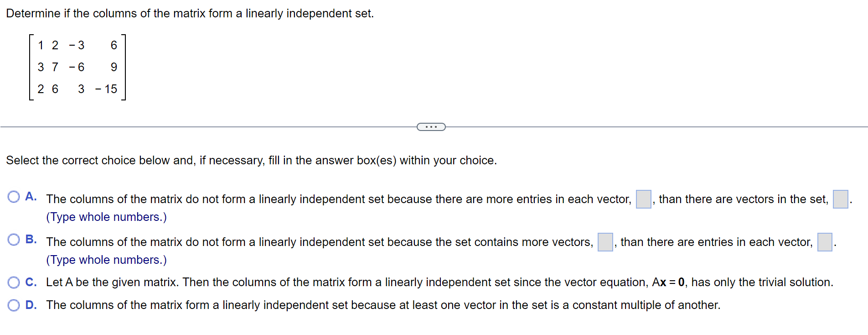868x335 pixels.
Task: Select choice D's constant multiple statement
Action: click(x=383, y=305)
